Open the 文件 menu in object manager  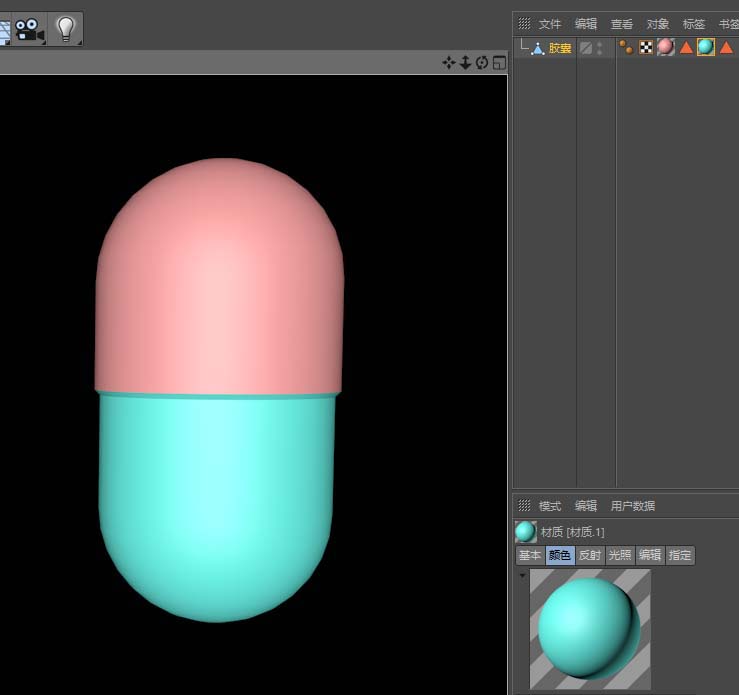550,24
